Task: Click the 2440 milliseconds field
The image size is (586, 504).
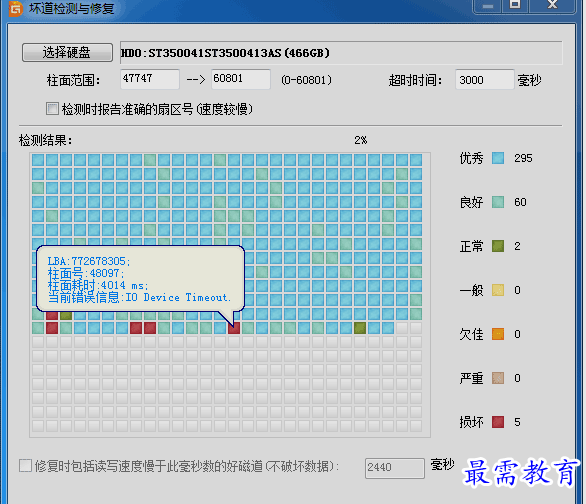Action: [x=395, y=468]
